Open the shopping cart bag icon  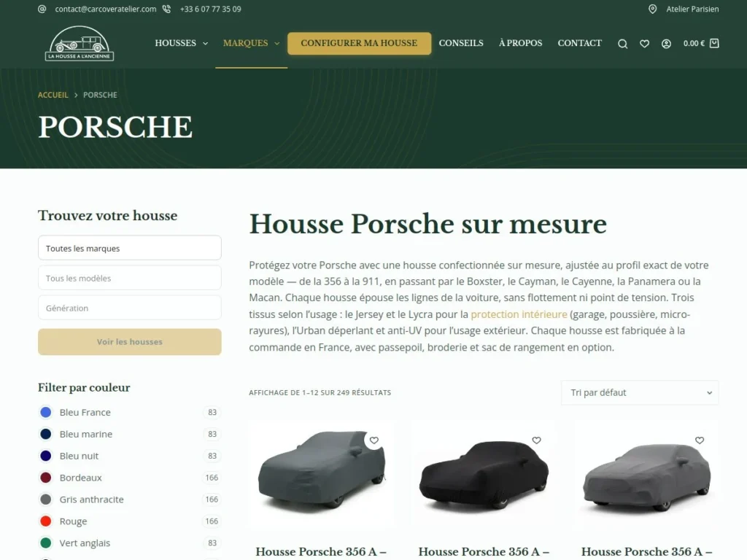tap(714, 43)
